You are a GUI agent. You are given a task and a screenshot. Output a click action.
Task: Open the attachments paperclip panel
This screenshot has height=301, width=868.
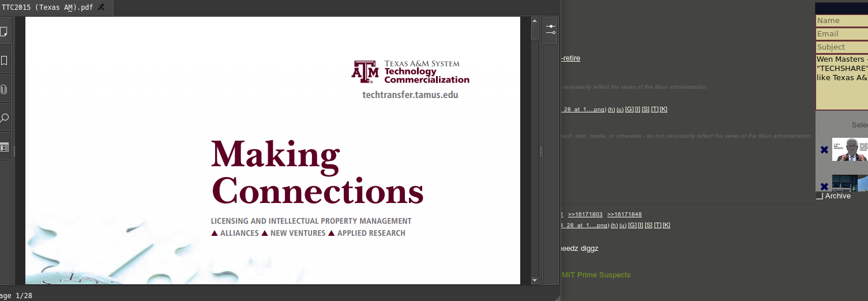point(4,89)
